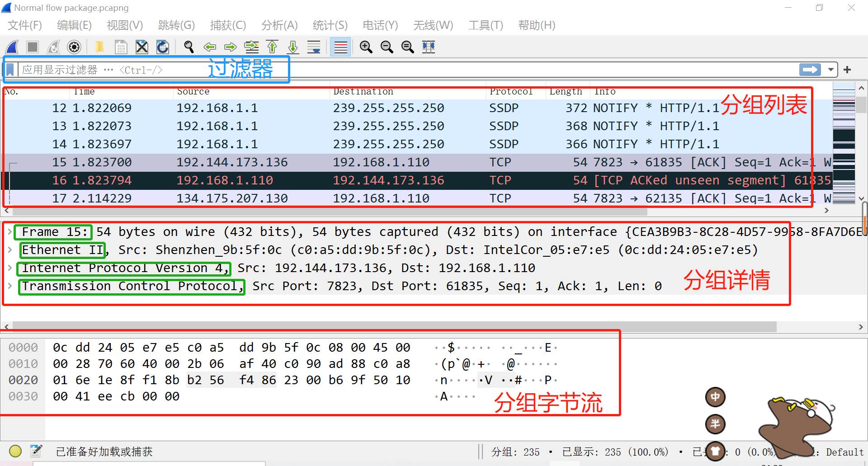Expand the Ethernet II detail row
Viewport: 868px width, 466px height.
[10, 249]
